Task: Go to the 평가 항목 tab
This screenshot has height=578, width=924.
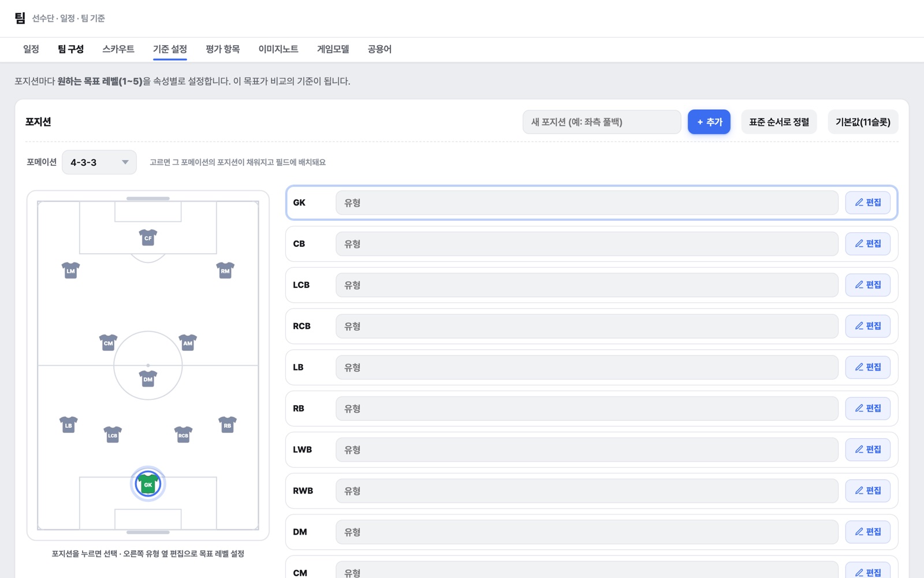Action: (x=223, y=49)
